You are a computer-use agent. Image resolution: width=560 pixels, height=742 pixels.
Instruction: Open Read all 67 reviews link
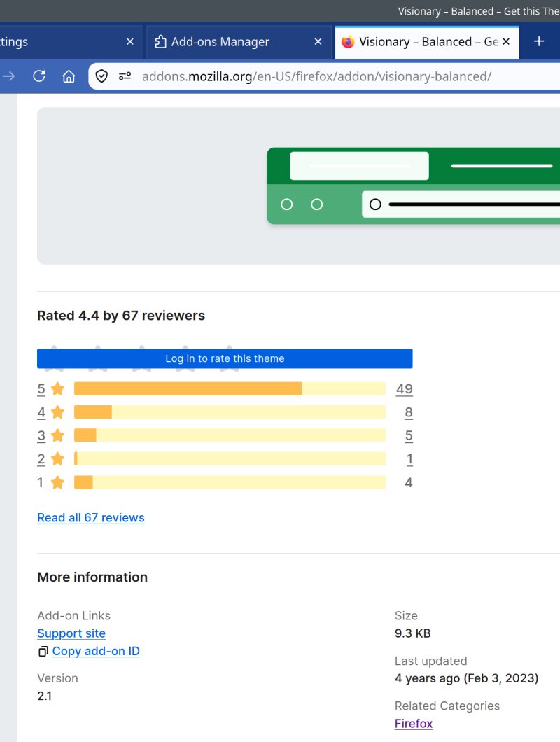coord(91,518)
